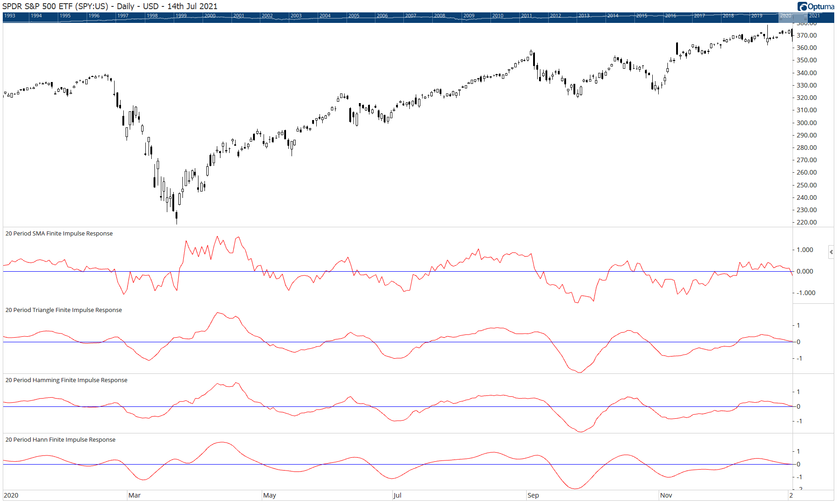Jump to 2018 in the timeline navigator

(728, 16)
